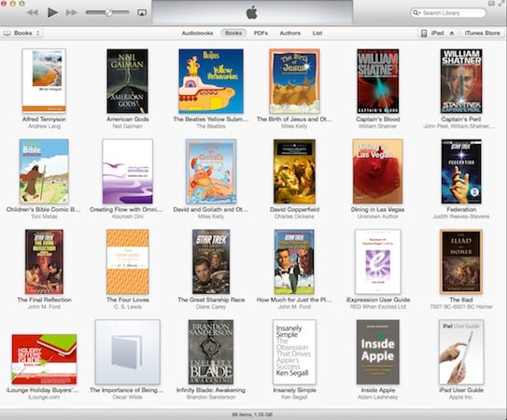
Task: Click the 'Oscar Wilde' author text
Action: [x=127, y=397]
